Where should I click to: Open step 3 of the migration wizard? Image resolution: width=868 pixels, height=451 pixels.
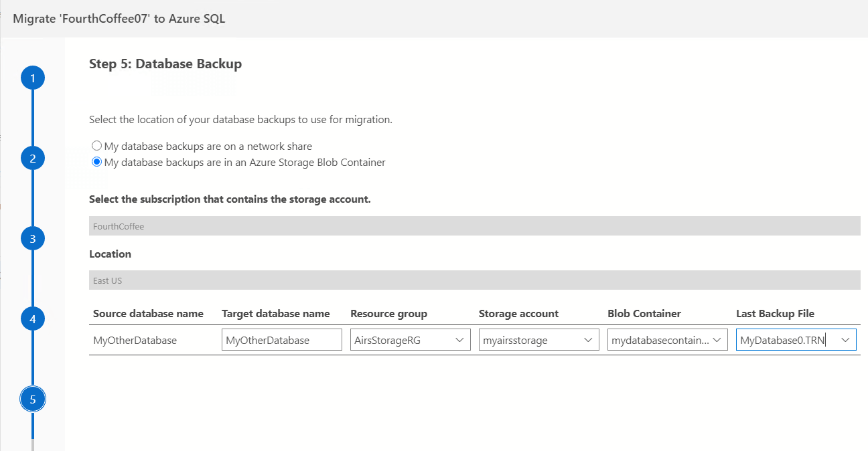[32, 238]
